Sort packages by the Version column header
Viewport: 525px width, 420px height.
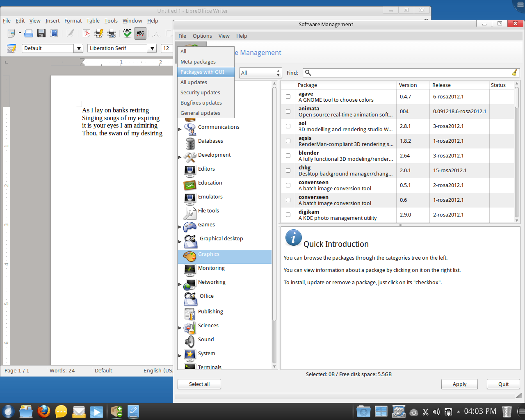[x=413, y=85]
